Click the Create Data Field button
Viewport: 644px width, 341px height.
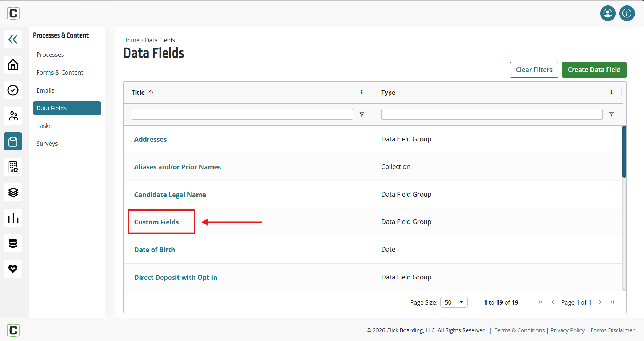594,70
